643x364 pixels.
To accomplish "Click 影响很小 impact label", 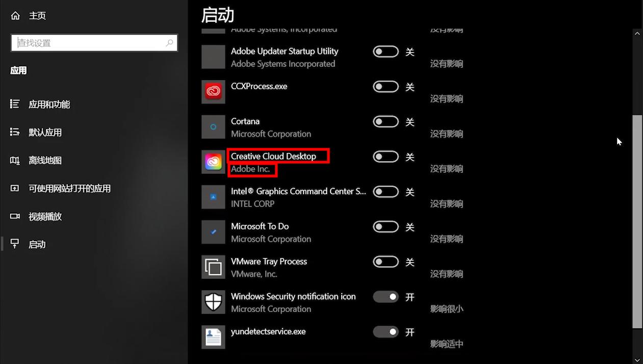I will tap(447, 309).
